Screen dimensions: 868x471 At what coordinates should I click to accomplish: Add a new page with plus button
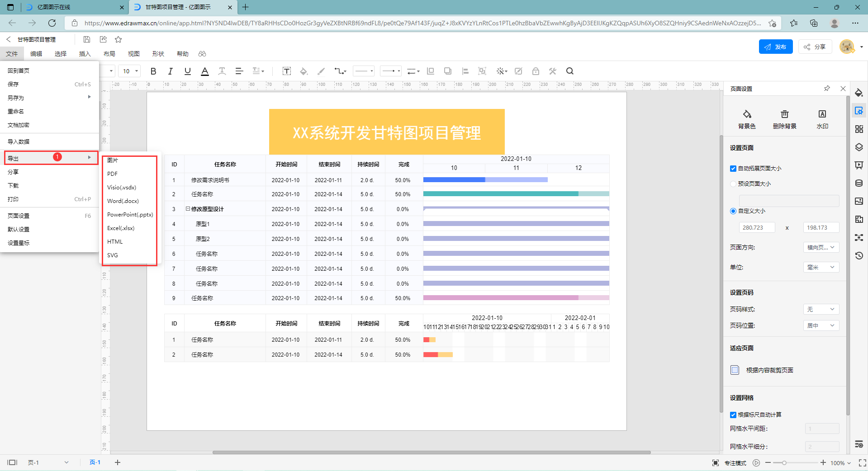pyautogui.click(x=118, y=462)
